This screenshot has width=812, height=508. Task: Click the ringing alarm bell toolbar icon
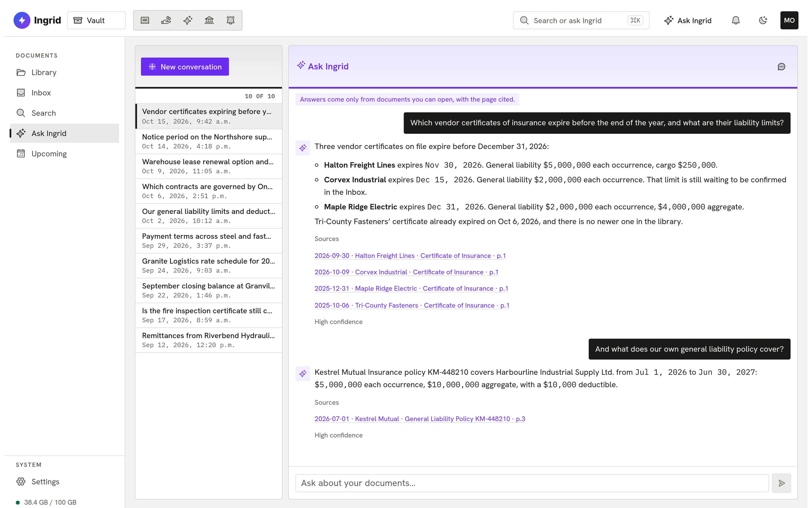tap(231, 21)
